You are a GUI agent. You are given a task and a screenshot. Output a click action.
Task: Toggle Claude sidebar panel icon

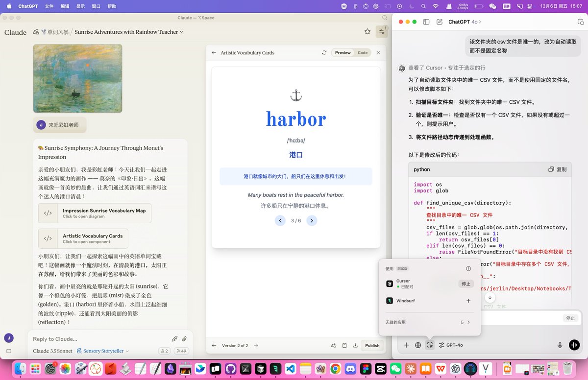pyautogui.click(x=8, y=351)
